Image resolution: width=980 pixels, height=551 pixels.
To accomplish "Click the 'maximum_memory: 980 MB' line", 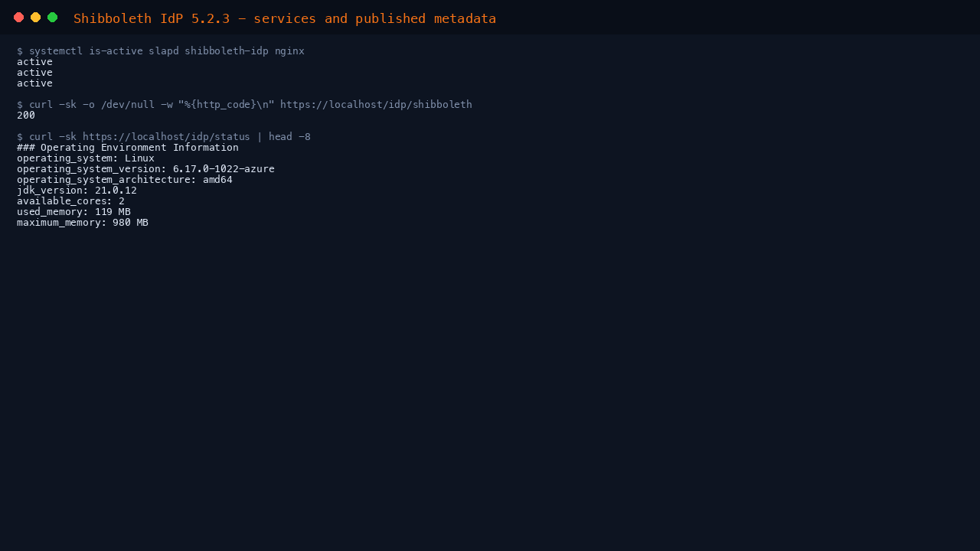I will (x=83, y=223).
